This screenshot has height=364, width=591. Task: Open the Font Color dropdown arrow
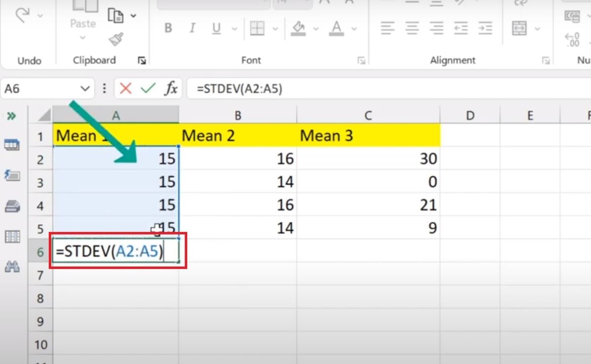point(354,29)
